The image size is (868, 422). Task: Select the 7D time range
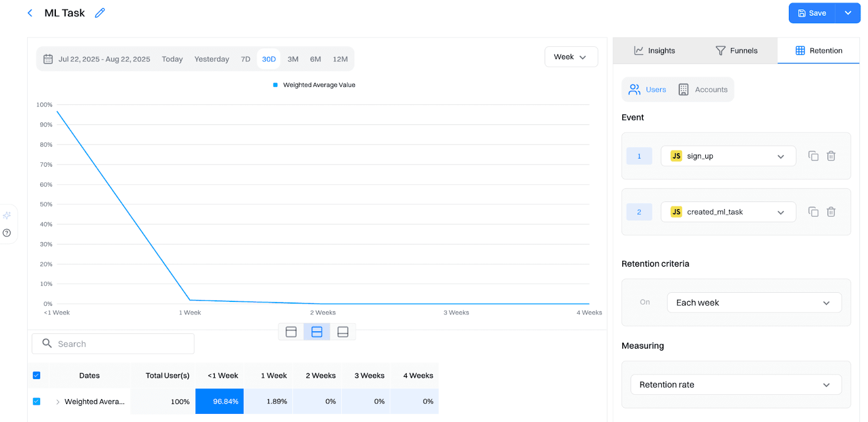[x=245, y=59]
